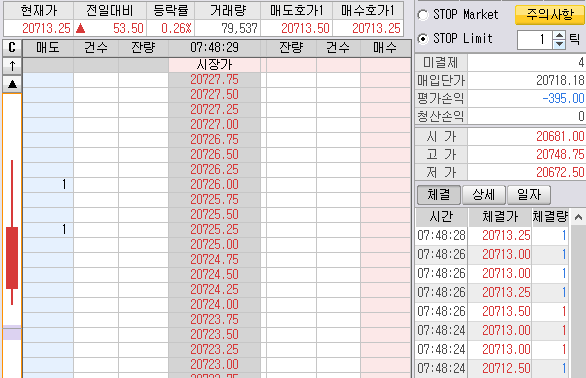
Task: Click the 체결가 column header
Action: 500,217
